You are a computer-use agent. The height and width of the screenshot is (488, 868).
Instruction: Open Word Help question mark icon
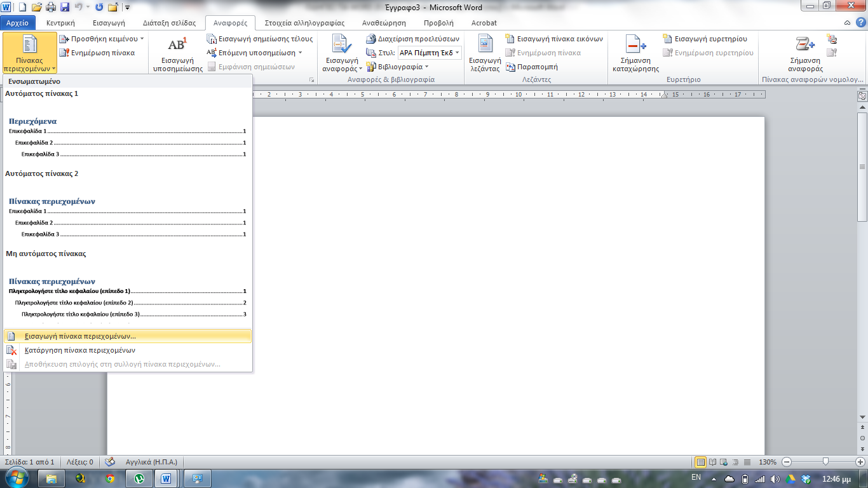click(x=860, y=23)
